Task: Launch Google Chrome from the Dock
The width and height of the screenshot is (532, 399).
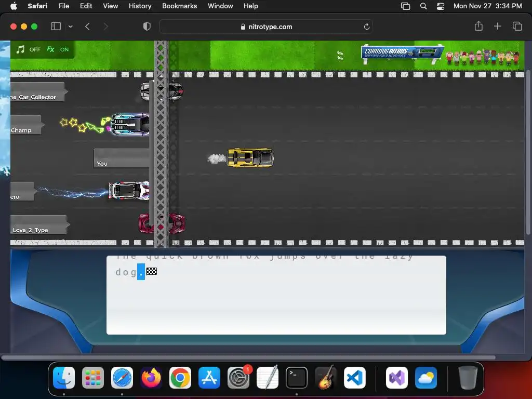Action: pyautogui.click(x=180, y=378)
